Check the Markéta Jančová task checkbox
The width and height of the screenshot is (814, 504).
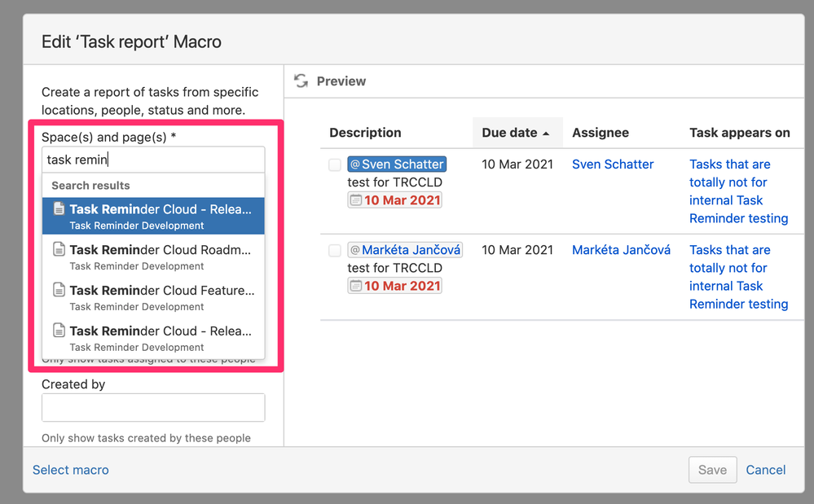(335, 251)
